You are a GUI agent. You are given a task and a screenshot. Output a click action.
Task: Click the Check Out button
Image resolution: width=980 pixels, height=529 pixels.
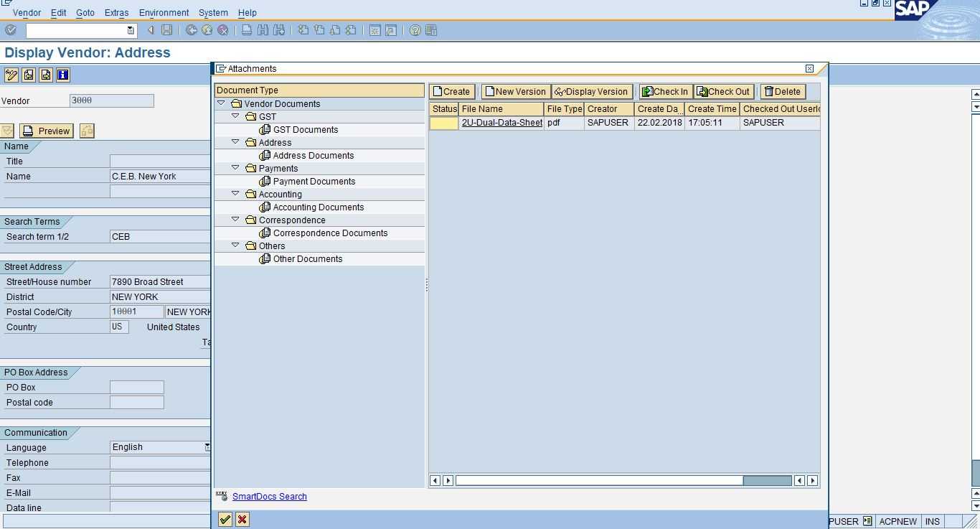coord(723,91)
